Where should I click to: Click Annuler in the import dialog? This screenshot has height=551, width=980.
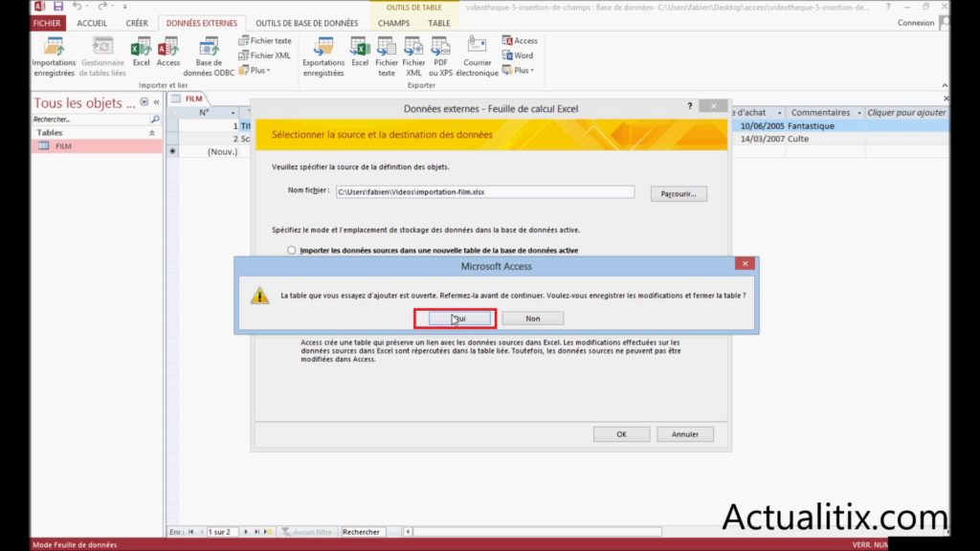685,434
